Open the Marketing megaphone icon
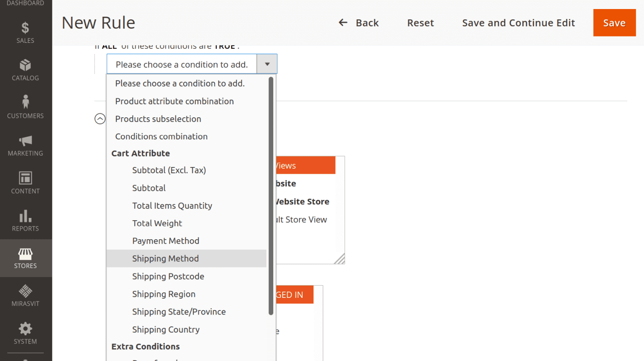This screenshot has width=644, height=361. (25, 141)
